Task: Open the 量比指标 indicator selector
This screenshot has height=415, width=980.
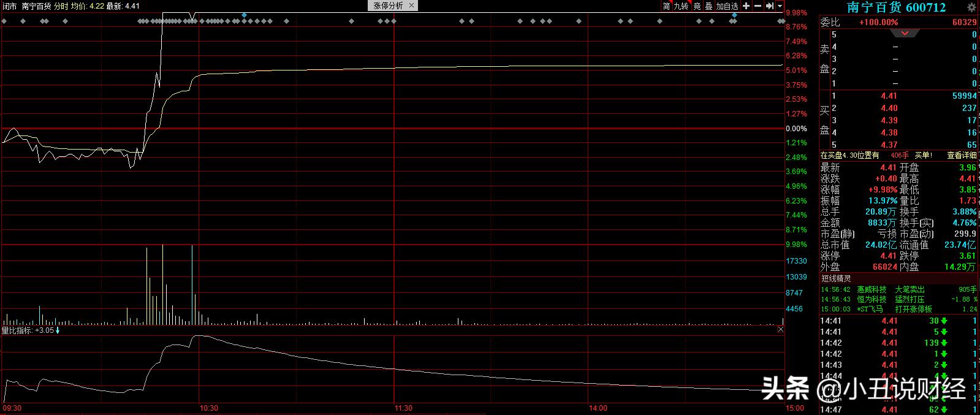Action: tap(17, 330)
